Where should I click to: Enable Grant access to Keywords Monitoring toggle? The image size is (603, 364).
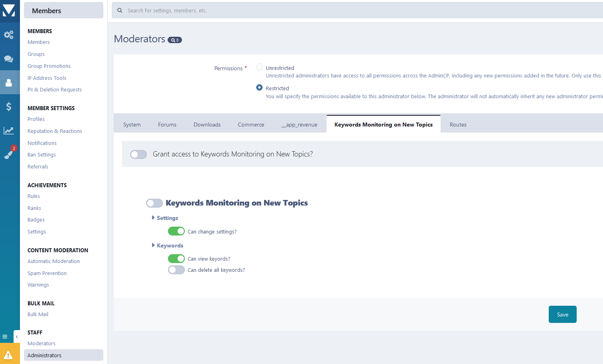pyautogui.click(x=138, y=154)
